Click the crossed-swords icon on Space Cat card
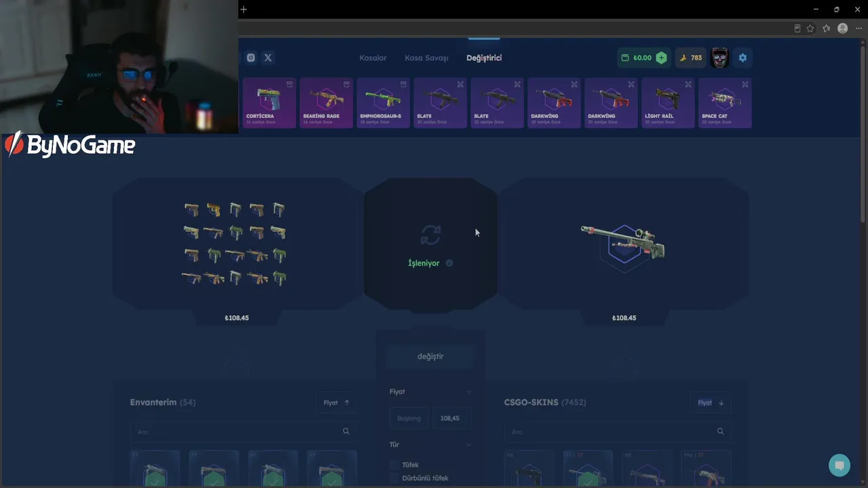The image size is (868, 488). (x=745, y=85)
